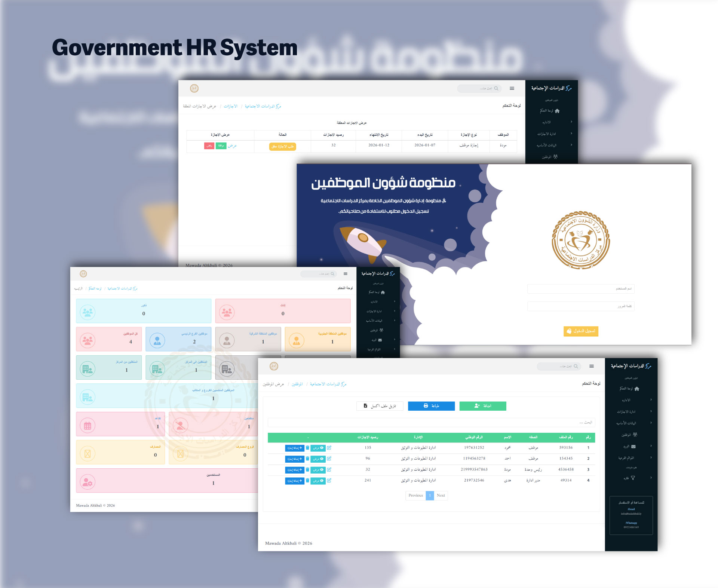The image size is (718, 588).
Task: Edit the employee row with file 154345
Action: pyautogui.click(x=329, y=459)
